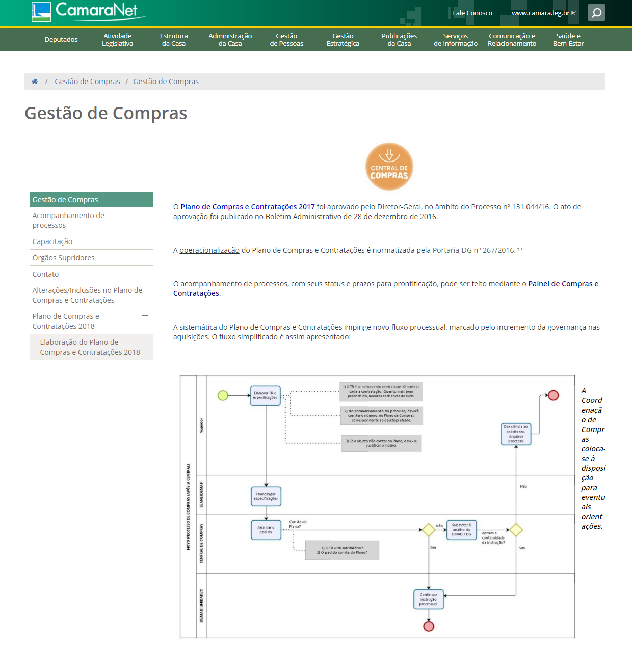The height and width of the screenshot is (672, 632).
Task: Open Painel de Compras e Contratações link
Action: (563, 284)
